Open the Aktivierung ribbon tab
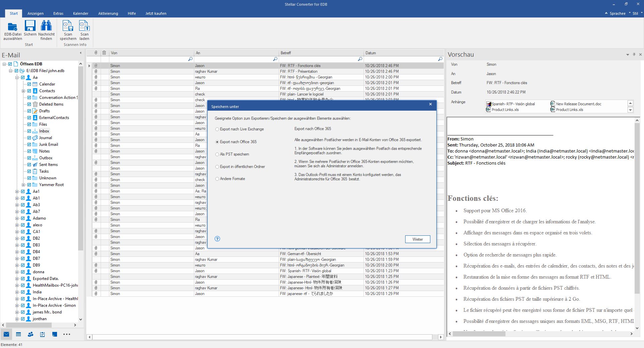 pos(108,13)
